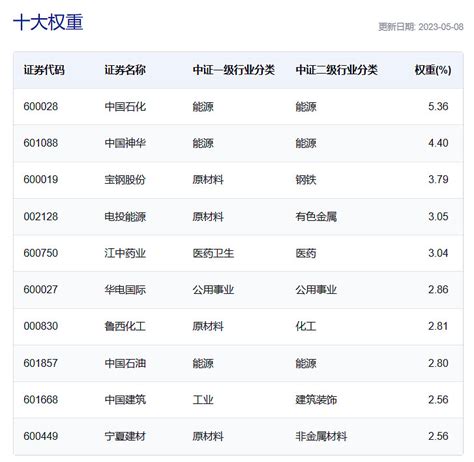474x462 pixels.
Task: Click the 中证二级行业分类 column header
Action: coord(336,70)
